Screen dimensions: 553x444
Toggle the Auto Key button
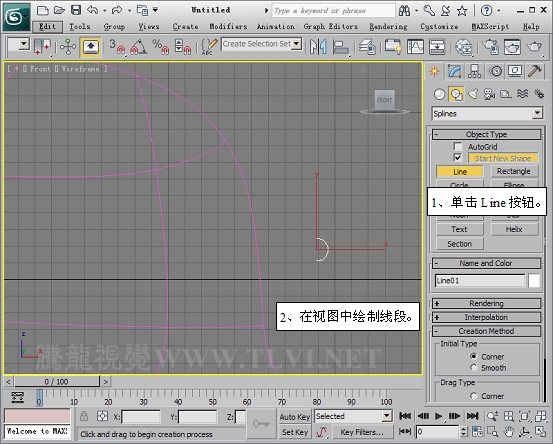tap(295, 416)
